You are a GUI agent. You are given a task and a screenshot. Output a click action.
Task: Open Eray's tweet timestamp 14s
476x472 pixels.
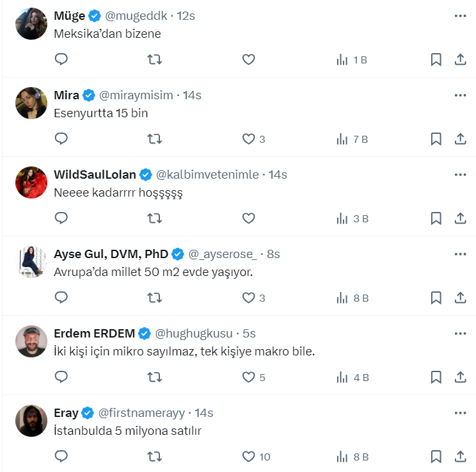(204, 413)
